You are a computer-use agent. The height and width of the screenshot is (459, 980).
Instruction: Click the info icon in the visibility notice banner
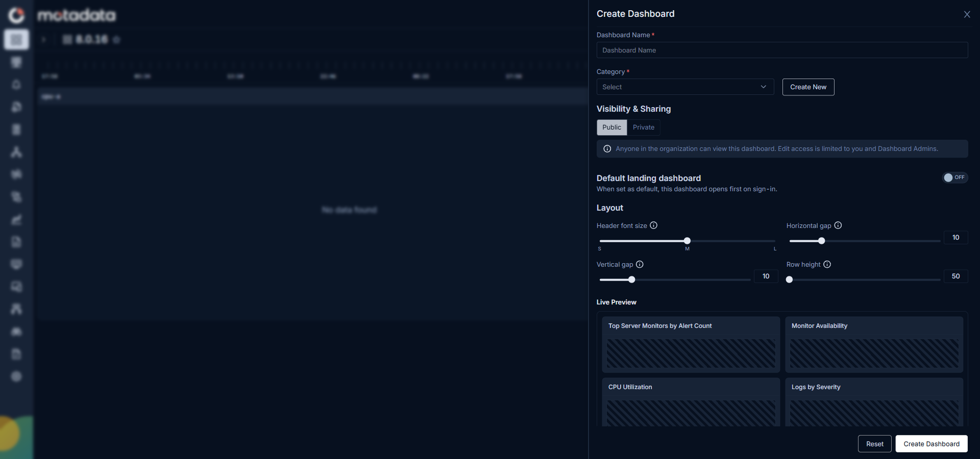[607, 149]
